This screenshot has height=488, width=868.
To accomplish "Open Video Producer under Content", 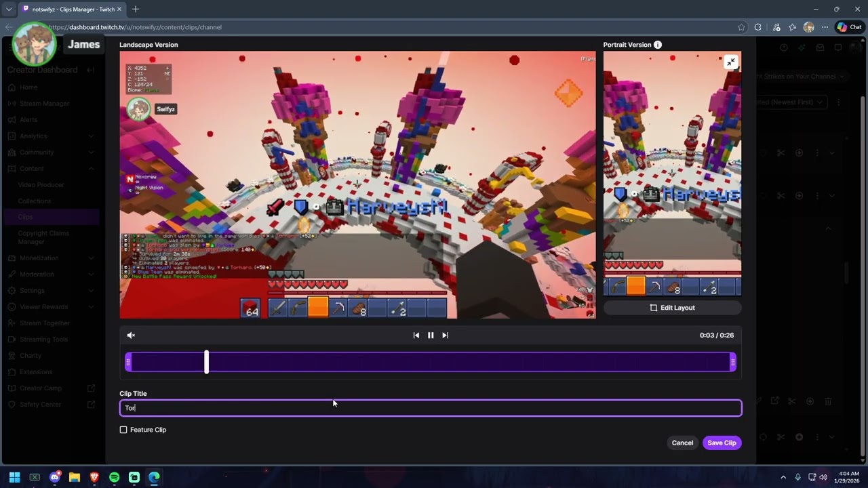I will [x=41, y=185].
